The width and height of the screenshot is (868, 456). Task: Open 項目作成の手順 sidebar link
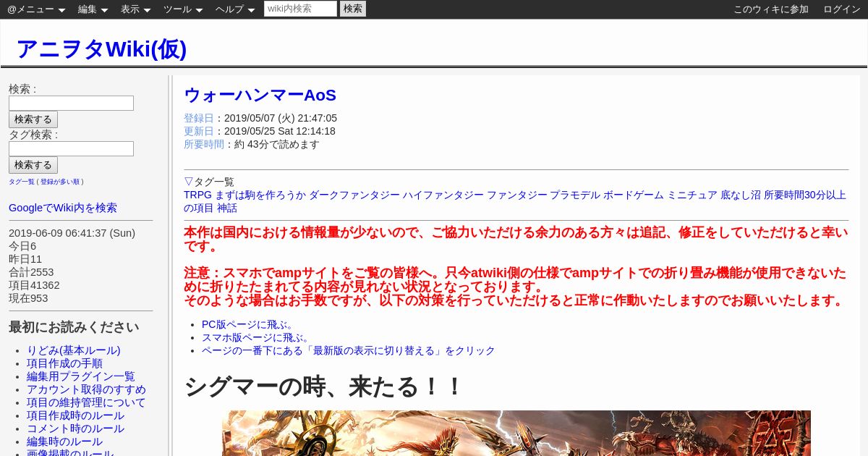coord(64,363)
